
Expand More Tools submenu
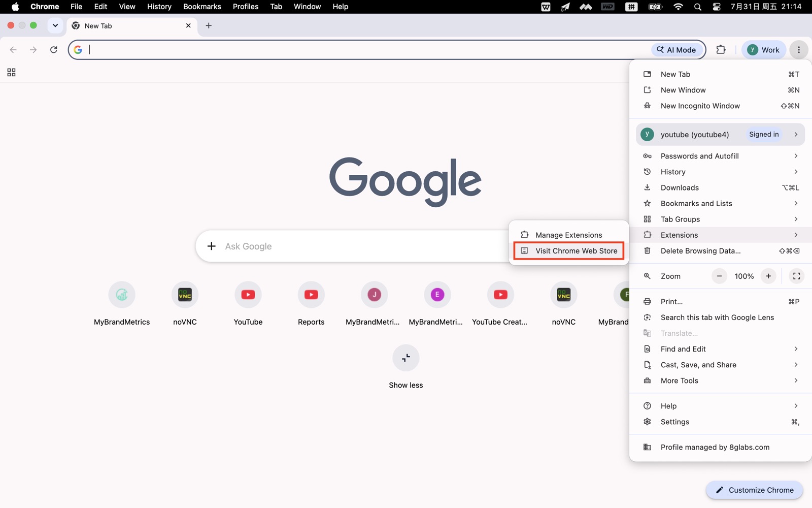click(721, 380)
